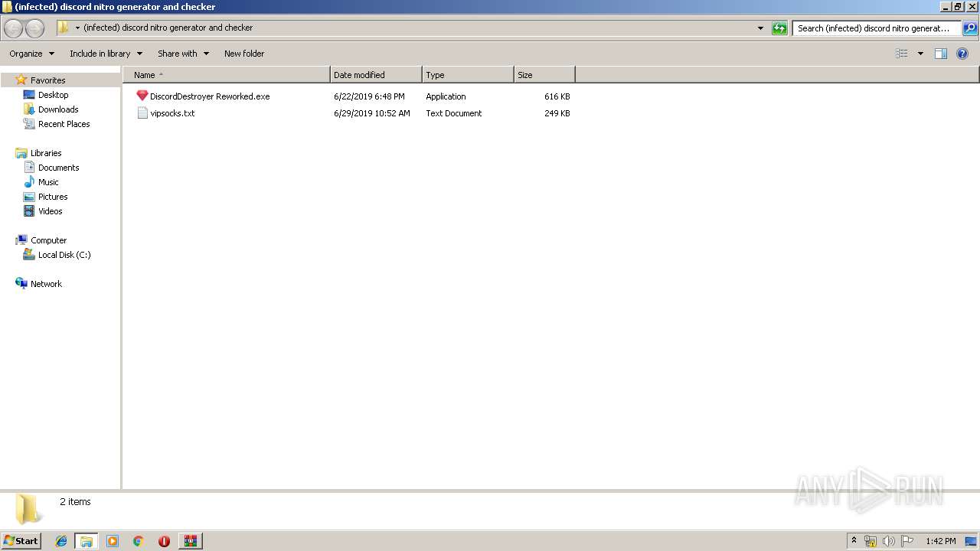Select Downloads in Favorites

58,109
